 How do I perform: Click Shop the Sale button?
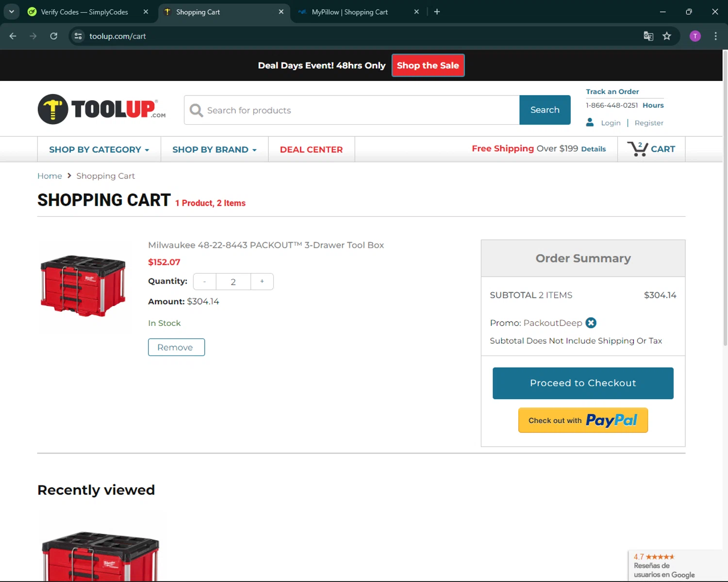[x=428, y=65]
